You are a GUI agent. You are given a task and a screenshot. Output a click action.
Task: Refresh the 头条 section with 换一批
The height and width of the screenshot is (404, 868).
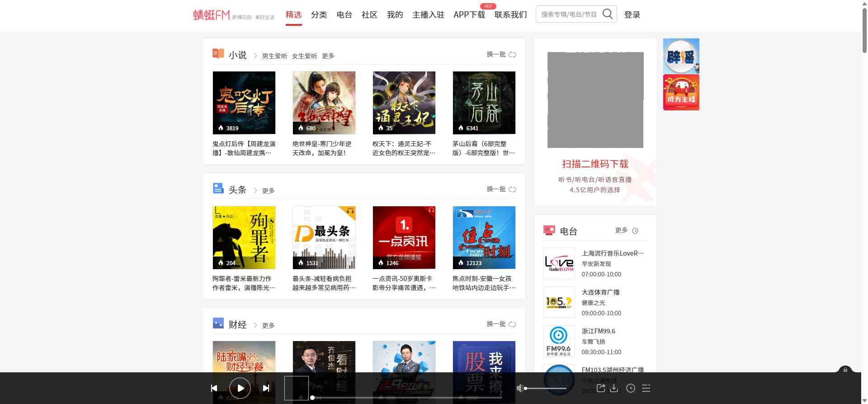pyautogui.click(x=501, y=189)
